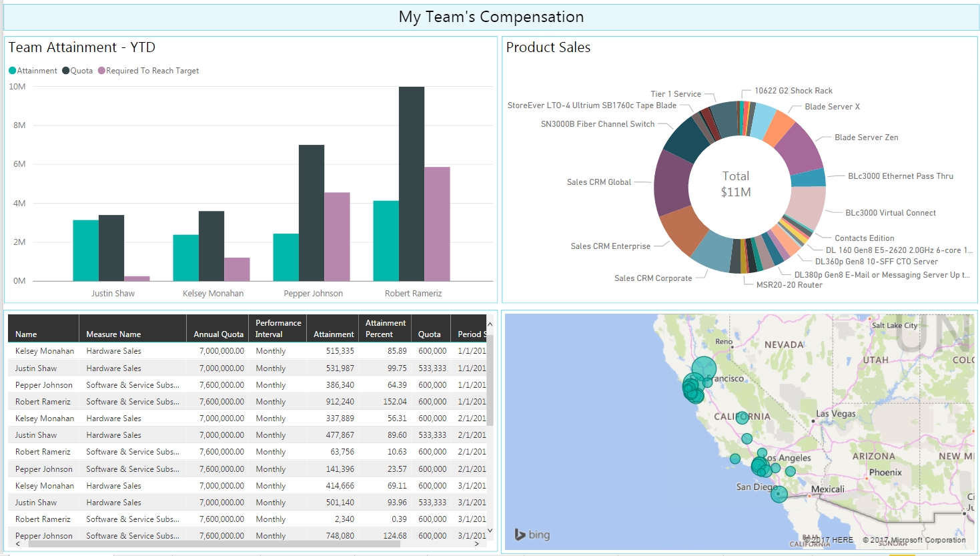980x556 pixels.
Task: Click the table scroll-down arrow
Action: coord(490,531)
